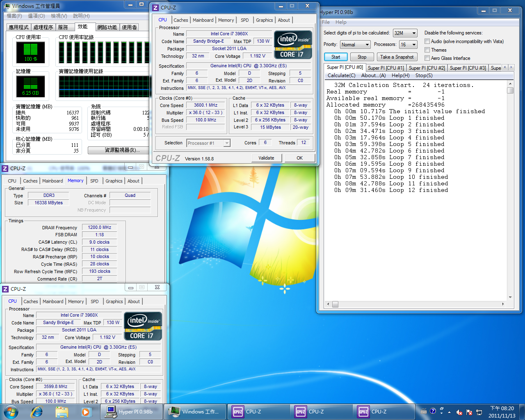Click DRAM Frequency value 1200.0 MHz

tap(99, 227)
